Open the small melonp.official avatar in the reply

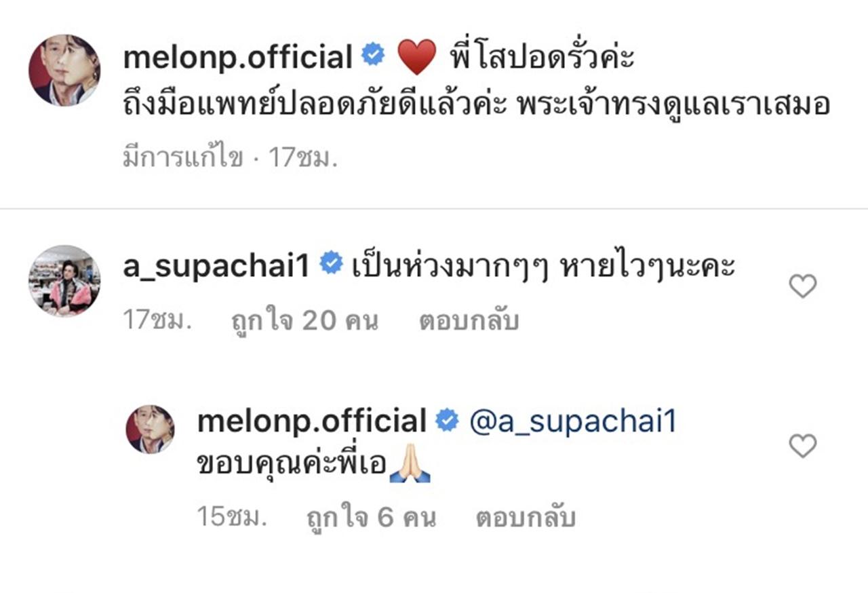(x=151, y=429)
